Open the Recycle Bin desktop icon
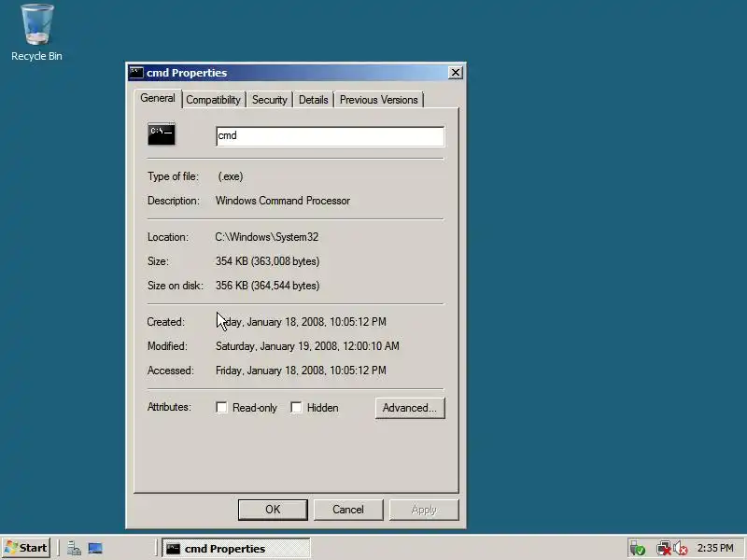747x560 pixels. coord(36,33)
